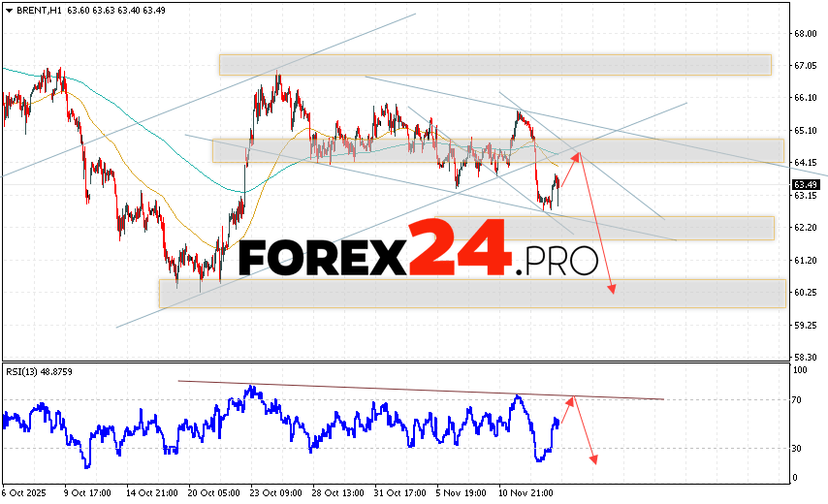Select the top resistance zone near 67.05
The height and width of the screenshot is (504, 828).
[x=494, y=64]
